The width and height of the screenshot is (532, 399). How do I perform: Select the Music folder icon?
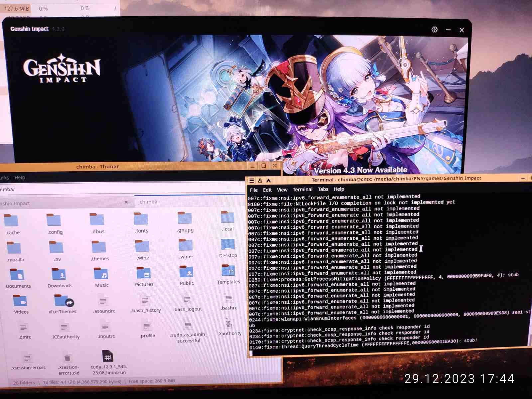(x=101, y=274)
